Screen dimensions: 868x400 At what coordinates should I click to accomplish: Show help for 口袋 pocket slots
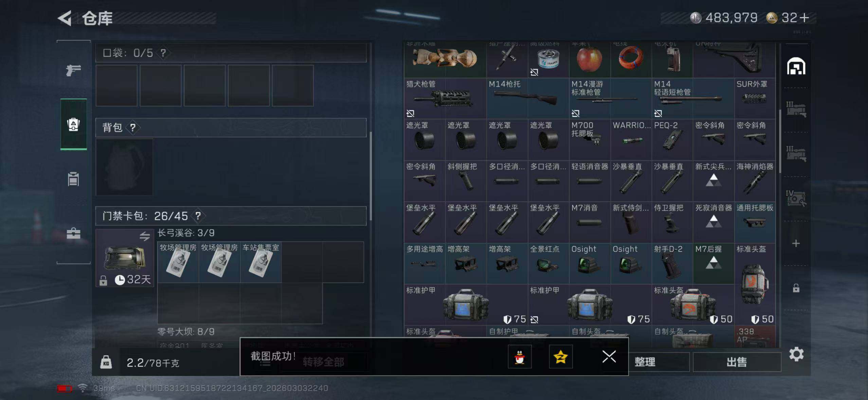pos(163,53)
